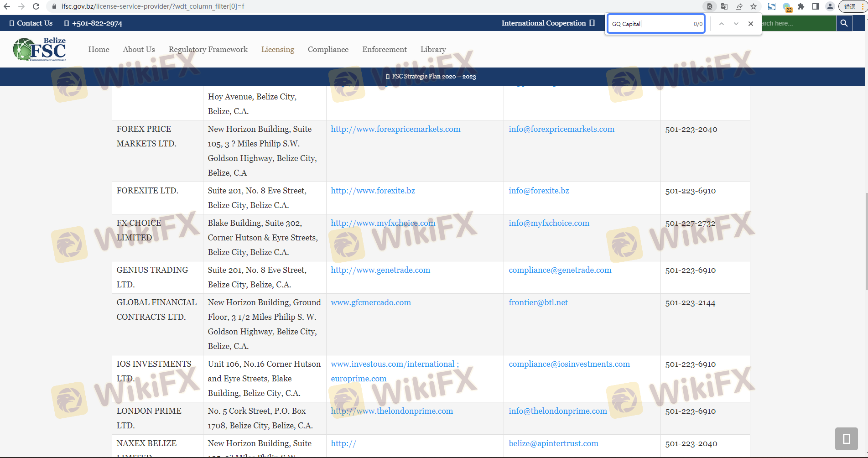Viewport: 868px width, 458px height.
Task: Open the Regulatory Framework menu
Action: [x=208, y=49]
